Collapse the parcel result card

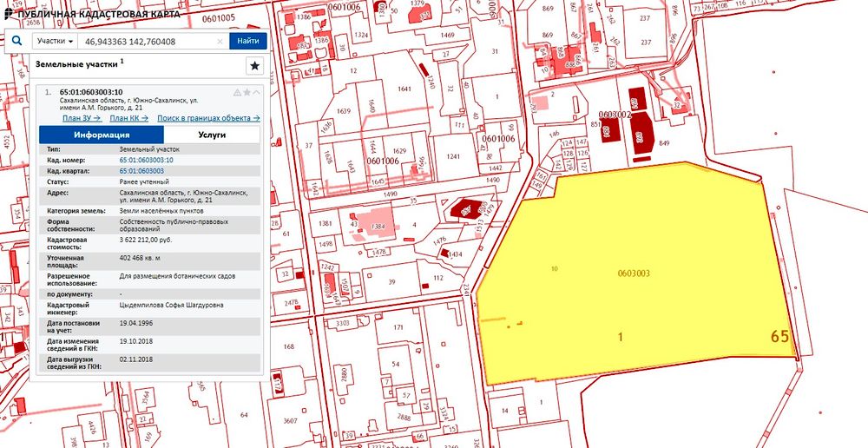pos(256,92)
